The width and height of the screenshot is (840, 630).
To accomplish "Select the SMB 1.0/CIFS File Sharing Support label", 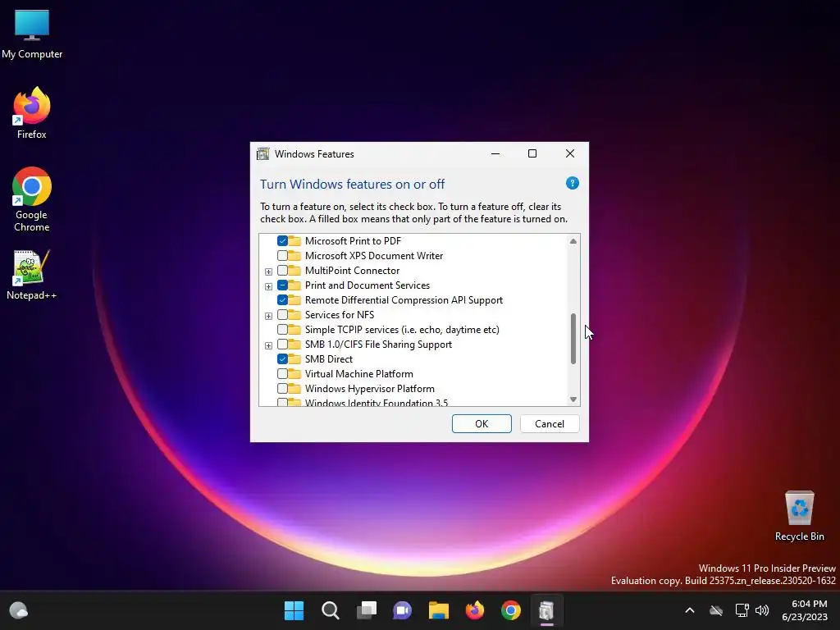I will click(x=379, y=344).
